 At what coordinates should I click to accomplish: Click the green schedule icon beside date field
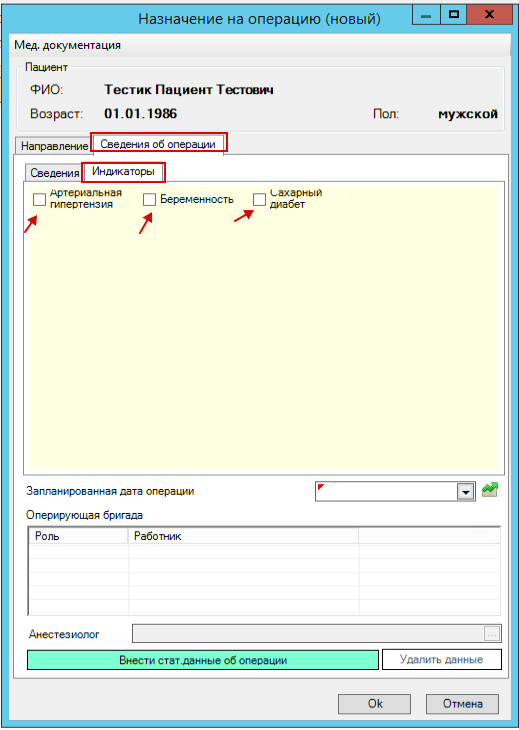489,490
